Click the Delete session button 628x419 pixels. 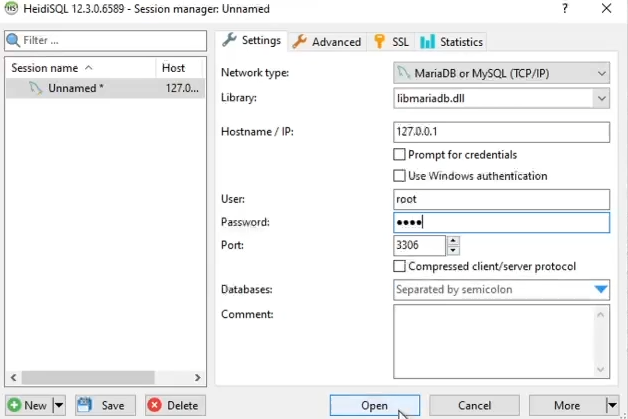175,405
